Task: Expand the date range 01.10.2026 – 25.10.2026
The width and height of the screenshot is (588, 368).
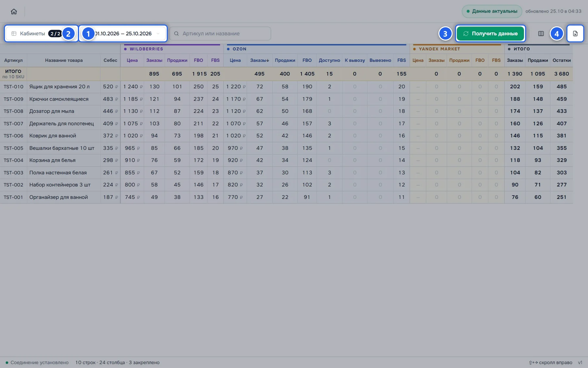Action: (x=123, y=33)
